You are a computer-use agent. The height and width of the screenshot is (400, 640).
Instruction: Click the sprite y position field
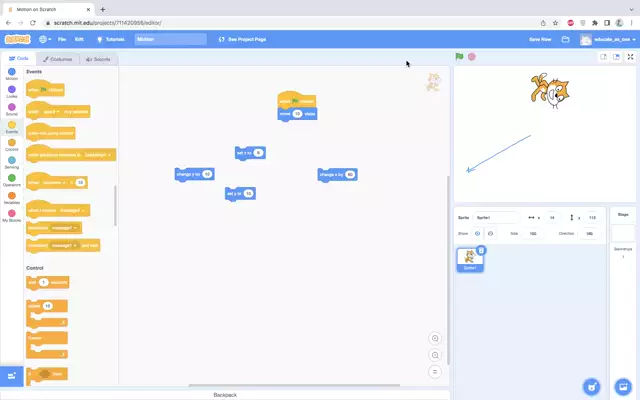click(592, 218)
